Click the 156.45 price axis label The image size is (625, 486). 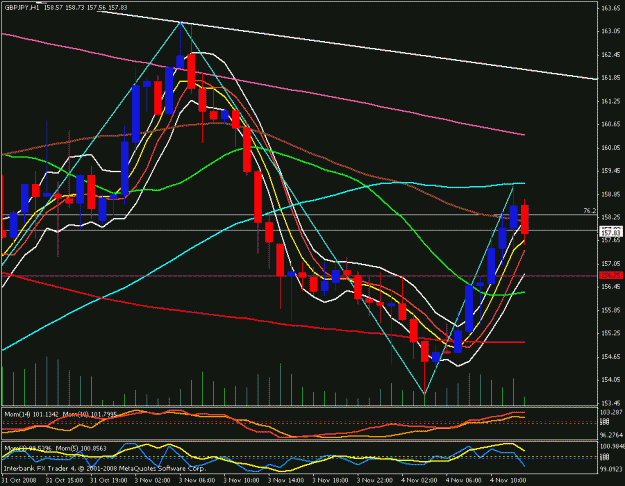pyautogui.click(x=610, y=287)
